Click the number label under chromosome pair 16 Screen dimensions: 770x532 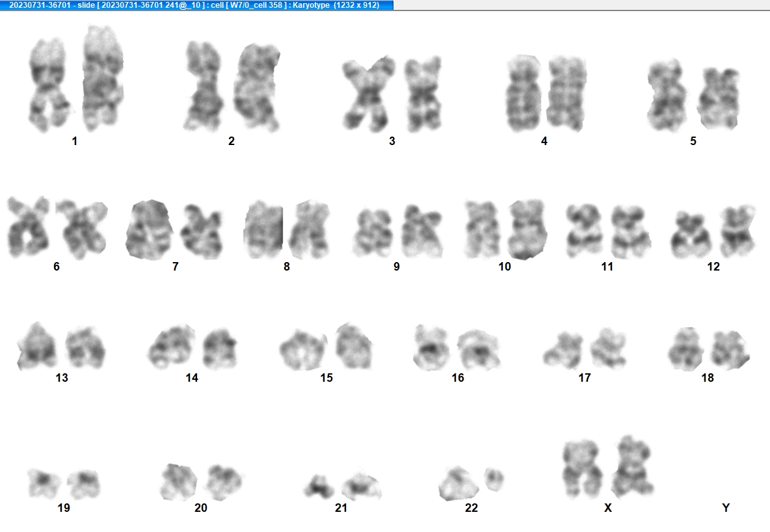click(x=458, y=378)
